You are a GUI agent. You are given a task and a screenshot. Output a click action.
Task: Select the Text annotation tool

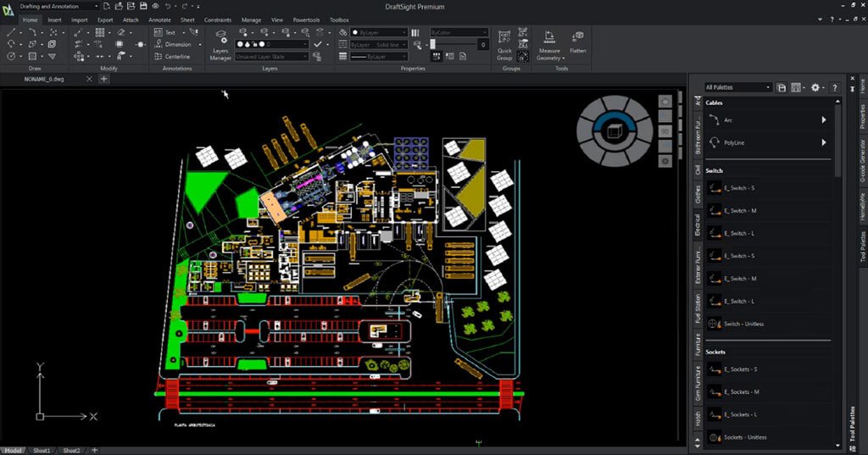click(164, 32)
